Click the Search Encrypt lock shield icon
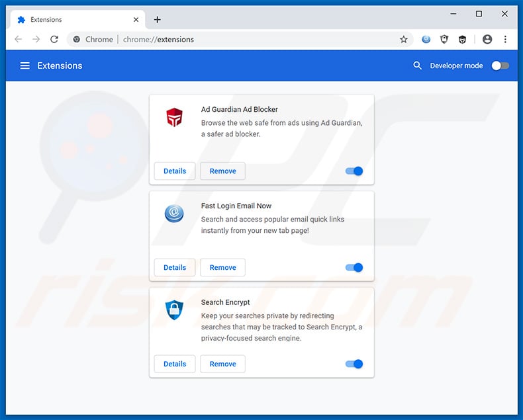Image resolution: width=523 pixels, height=420 pixels. coord(174,310)
